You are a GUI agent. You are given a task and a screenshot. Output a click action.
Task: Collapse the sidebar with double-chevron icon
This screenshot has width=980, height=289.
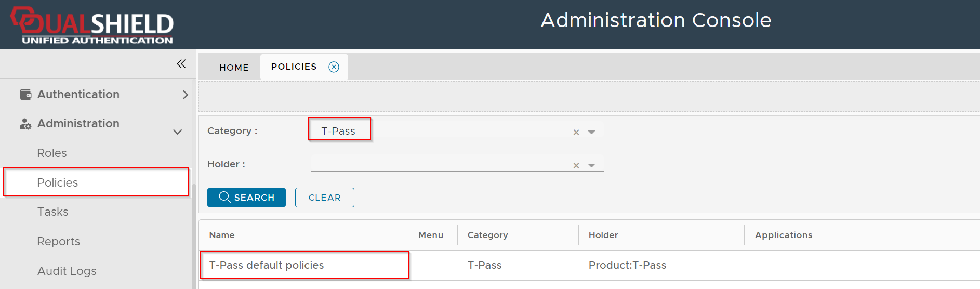181,64
